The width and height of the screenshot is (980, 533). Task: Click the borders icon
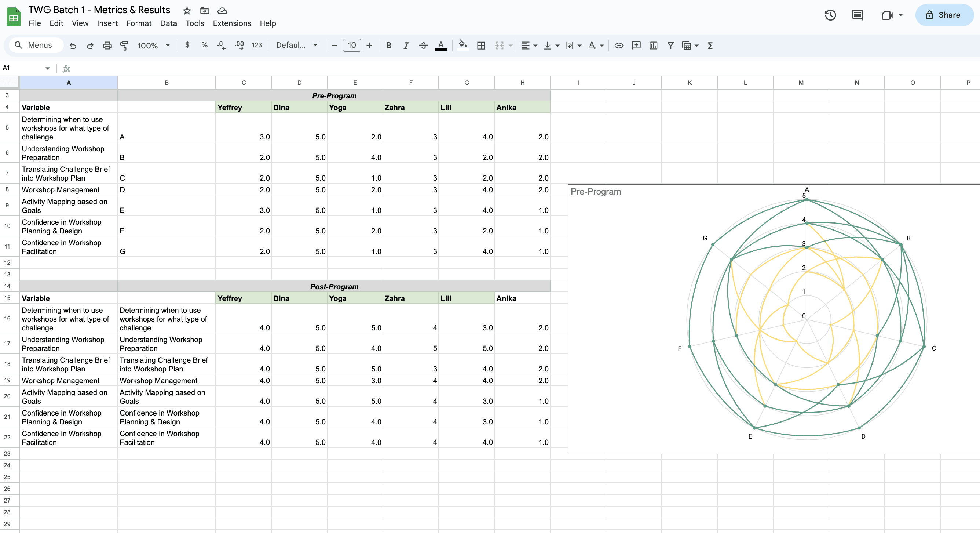(481, 46)
